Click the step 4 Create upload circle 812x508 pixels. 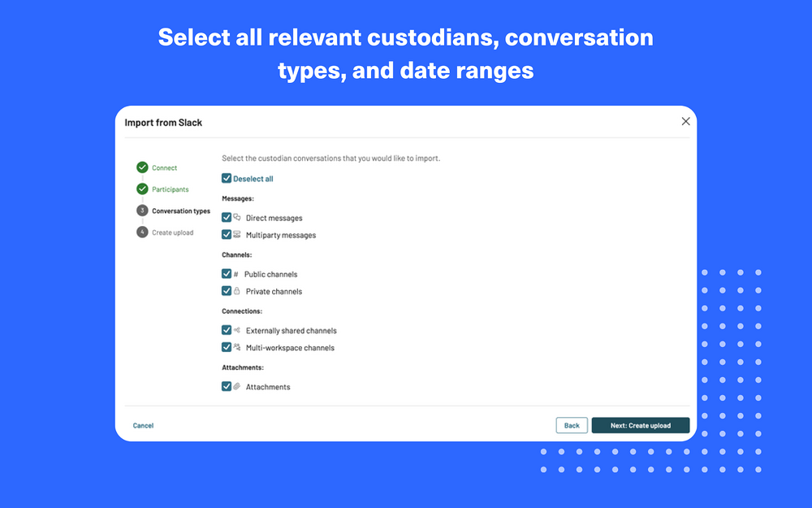142,232
